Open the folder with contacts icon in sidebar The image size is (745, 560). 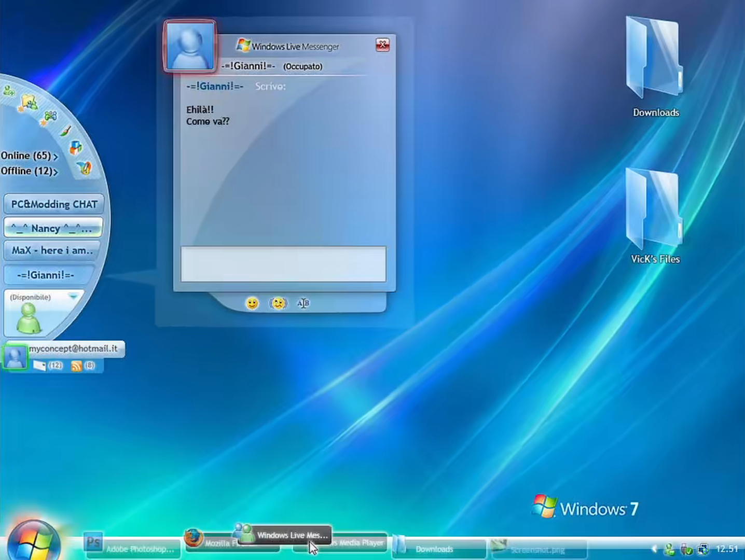click(x=28, y=102)
